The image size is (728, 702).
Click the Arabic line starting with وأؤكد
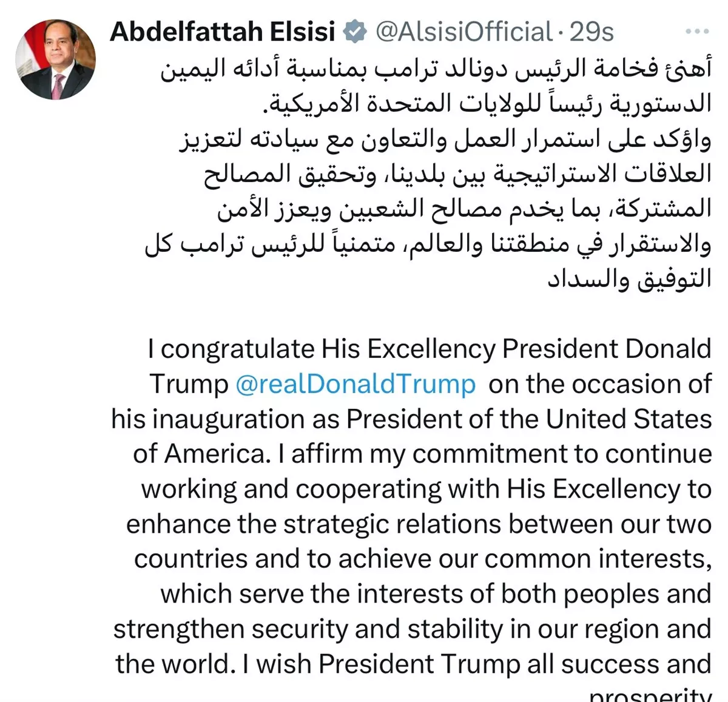445,140
